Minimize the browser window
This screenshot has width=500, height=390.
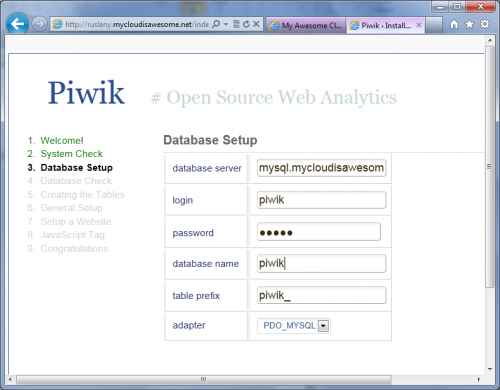[x=441, y=7]
